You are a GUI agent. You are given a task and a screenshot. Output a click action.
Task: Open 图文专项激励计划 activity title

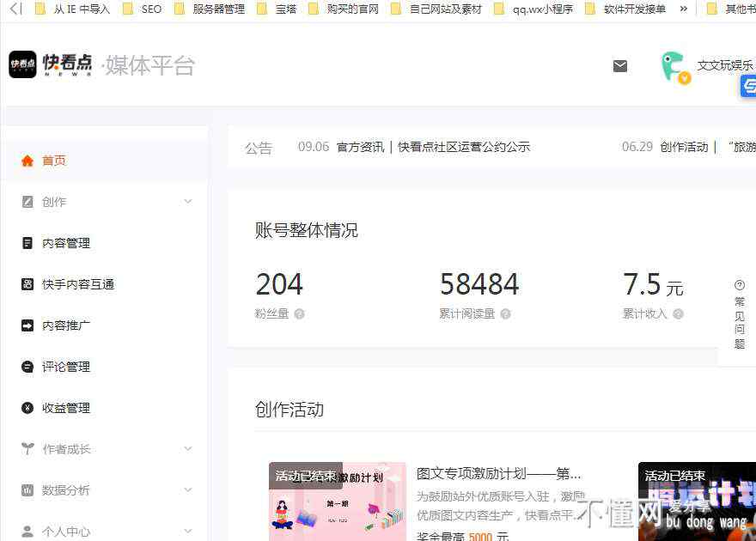tap(499, 474)
